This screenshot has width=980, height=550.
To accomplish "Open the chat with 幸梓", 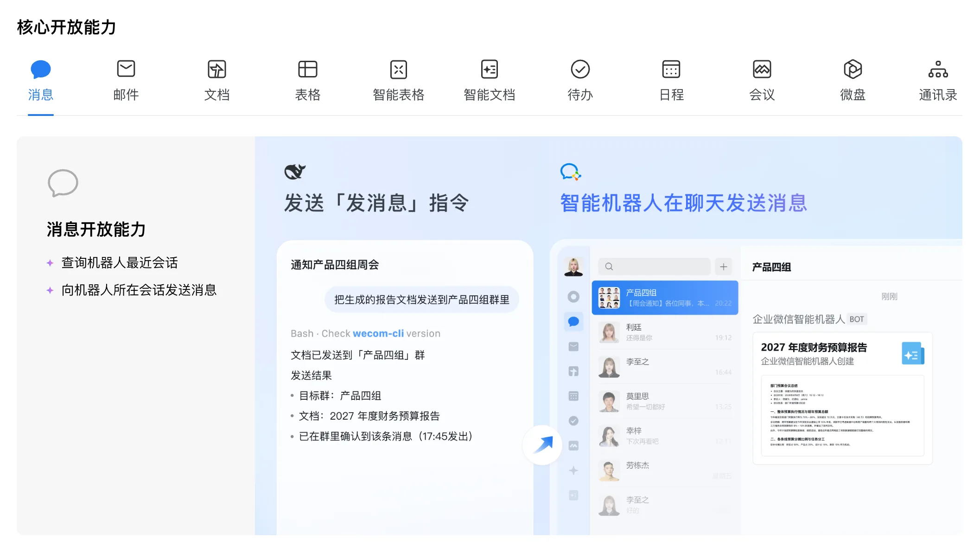I will click(x=665, y=436).
